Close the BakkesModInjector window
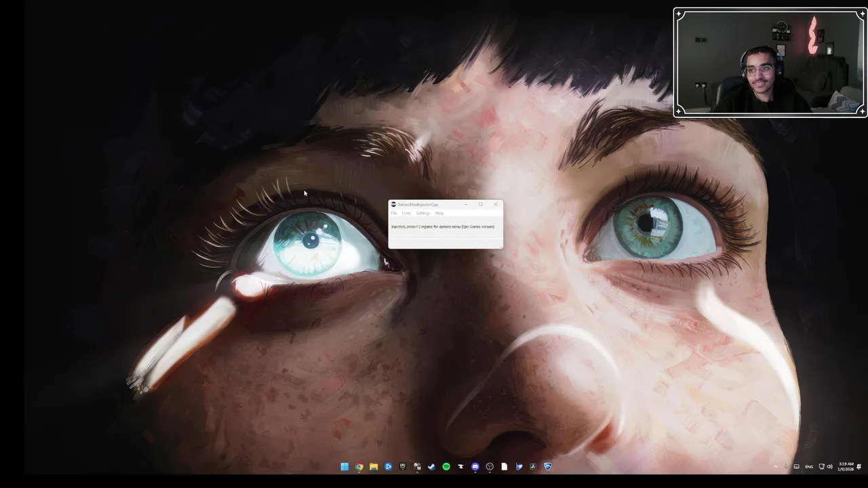868x488 pixels. point(496,204)
